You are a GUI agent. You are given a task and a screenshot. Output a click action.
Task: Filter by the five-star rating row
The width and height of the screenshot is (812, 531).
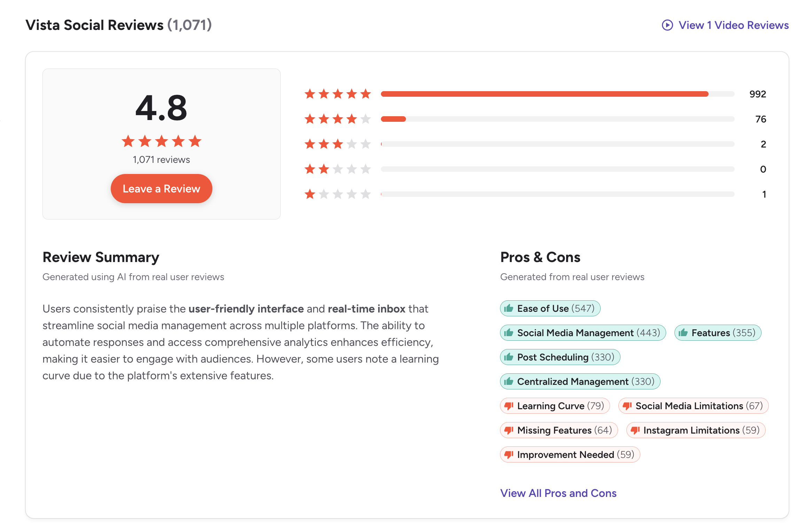[x=557, y=94]
